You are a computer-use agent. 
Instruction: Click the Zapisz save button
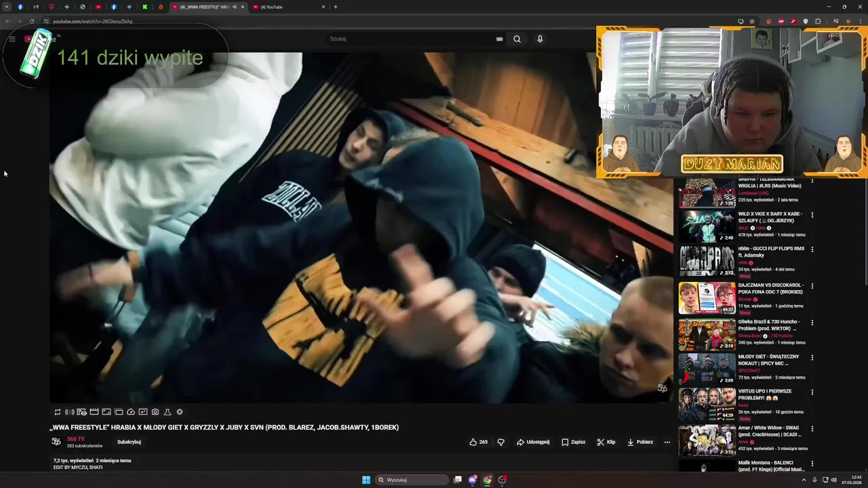[x=574, y=442]
